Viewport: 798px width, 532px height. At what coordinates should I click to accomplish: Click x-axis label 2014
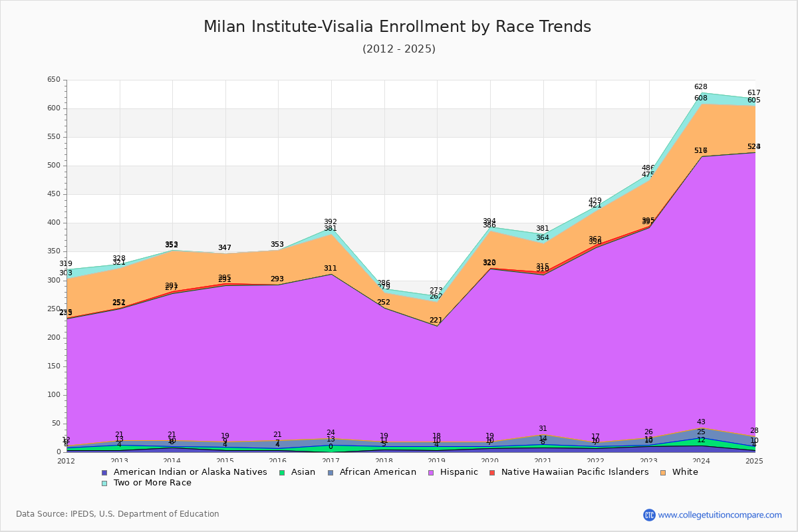172,461
